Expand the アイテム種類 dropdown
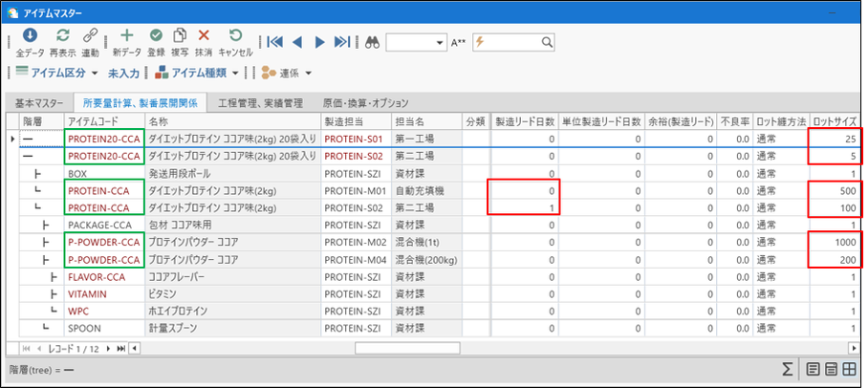 click(197, 73)
